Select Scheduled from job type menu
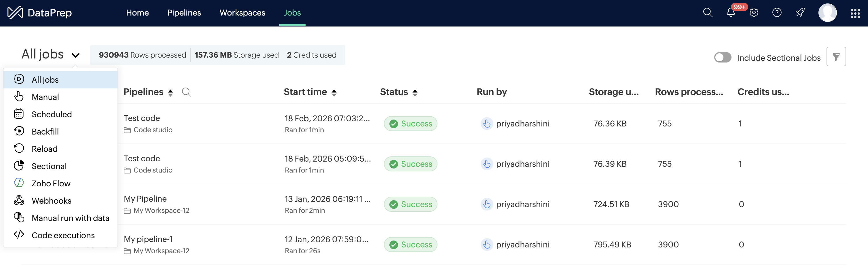The width and height of the screenshot is (868, 265). click(x=52, y=114)
